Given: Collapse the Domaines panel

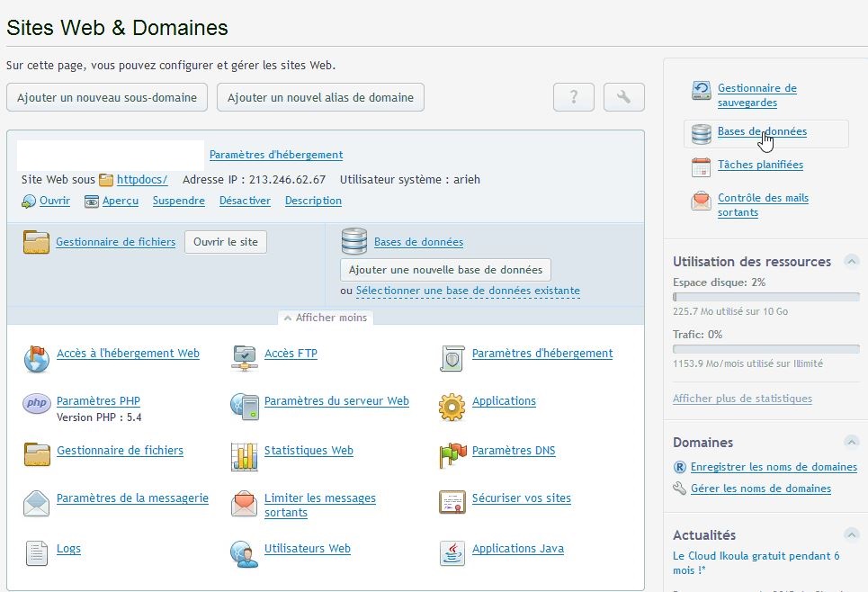Looking at the screenshot, I should (x=851, y=442).
